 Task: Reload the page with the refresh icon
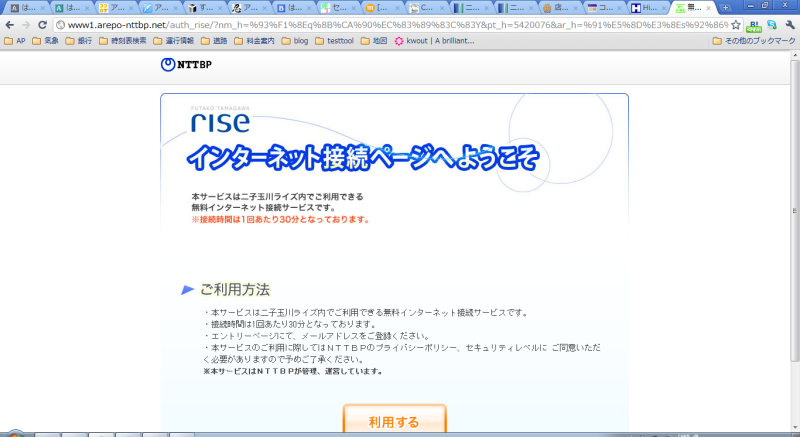pyautogui.click(x=42, y=25)
